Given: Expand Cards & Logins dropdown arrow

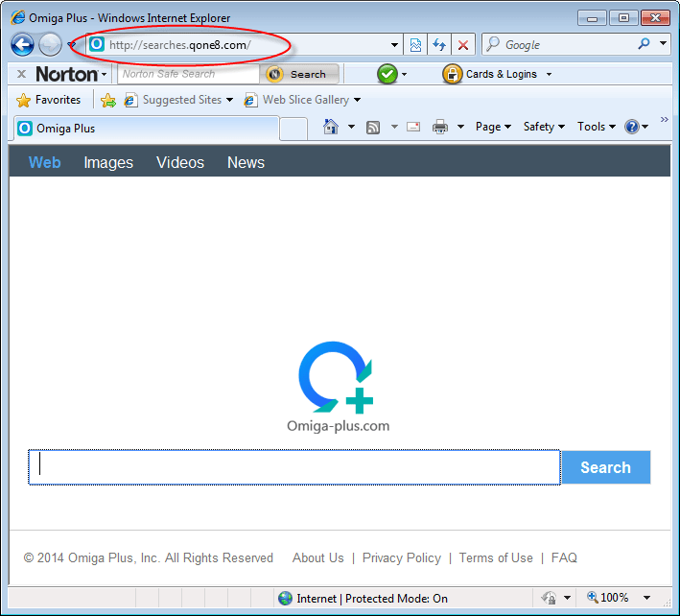Looking at the screenshot, I should tap(549, 75).
